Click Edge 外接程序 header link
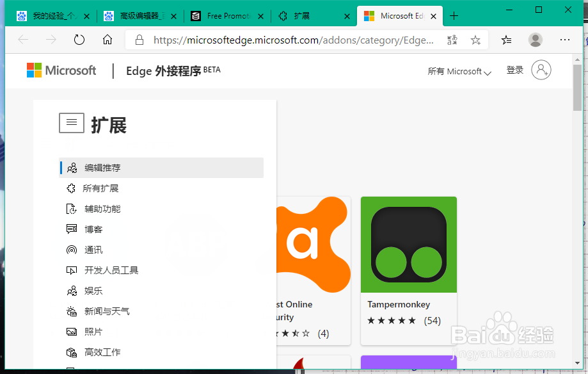Screen dimensions: 588x374 click(x=173, y=70)
